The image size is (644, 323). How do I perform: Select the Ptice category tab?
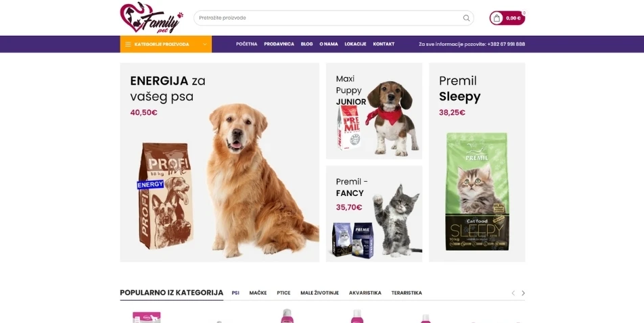coord(283,293)
